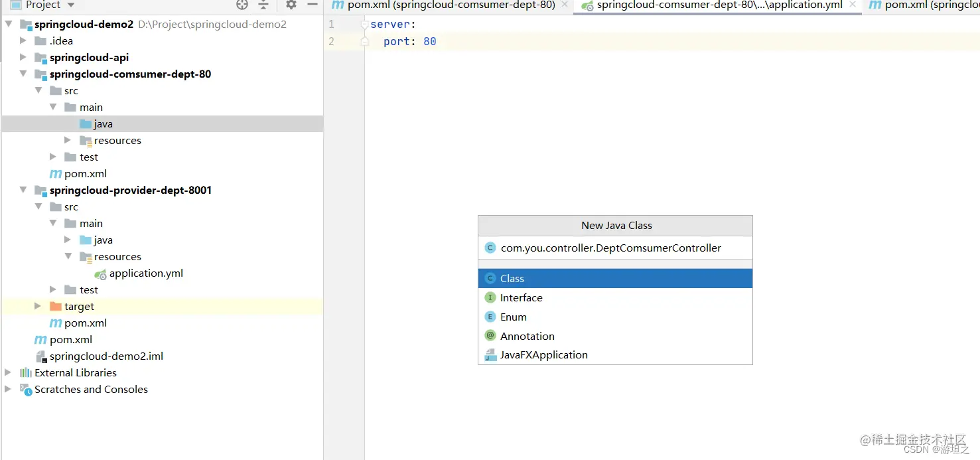This screenshot has width=980, height=460.
Task: Click the springcloud-api module folder icon
Action: 40,58
